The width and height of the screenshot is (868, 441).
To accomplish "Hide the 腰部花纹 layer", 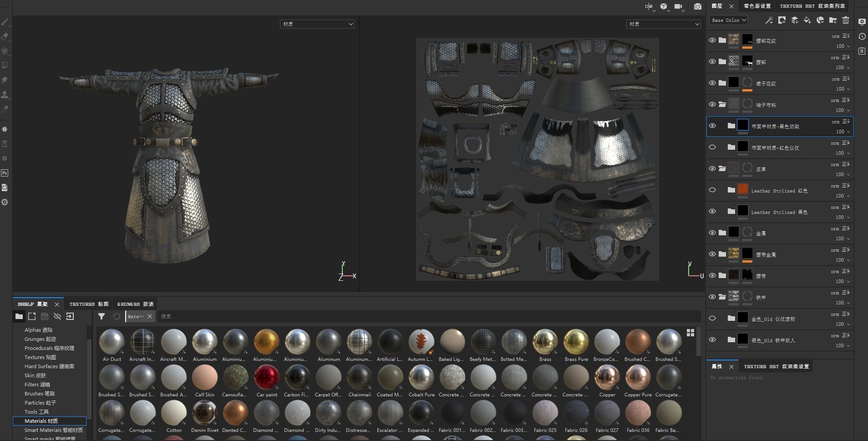I will coord(712,40).
